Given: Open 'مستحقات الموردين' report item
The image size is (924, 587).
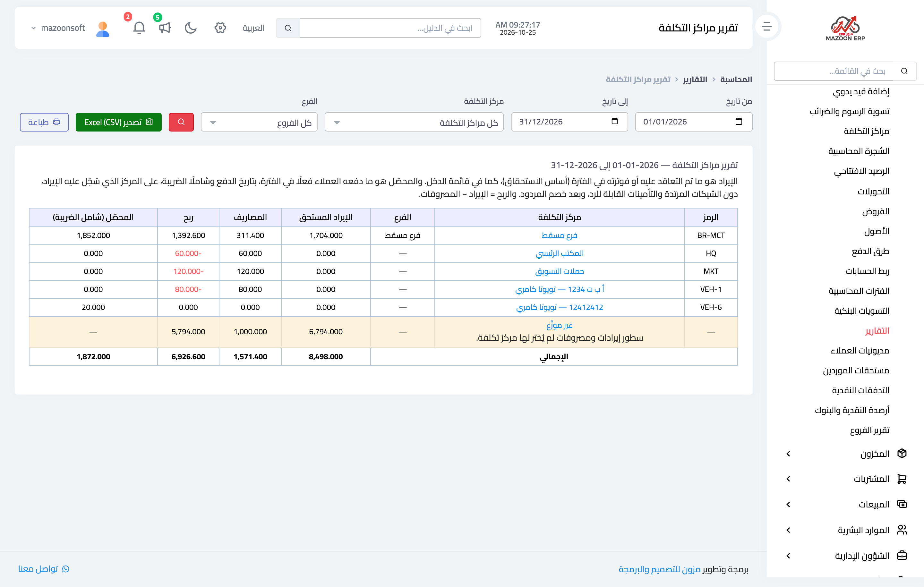Looking at the screenshot, I should click(x=855, y=370).
